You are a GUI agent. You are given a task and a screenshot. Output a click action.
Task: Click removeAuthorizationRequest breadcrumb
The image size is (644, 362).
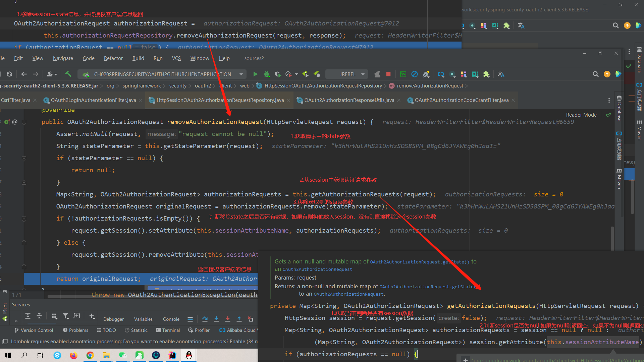coord(430,86)
